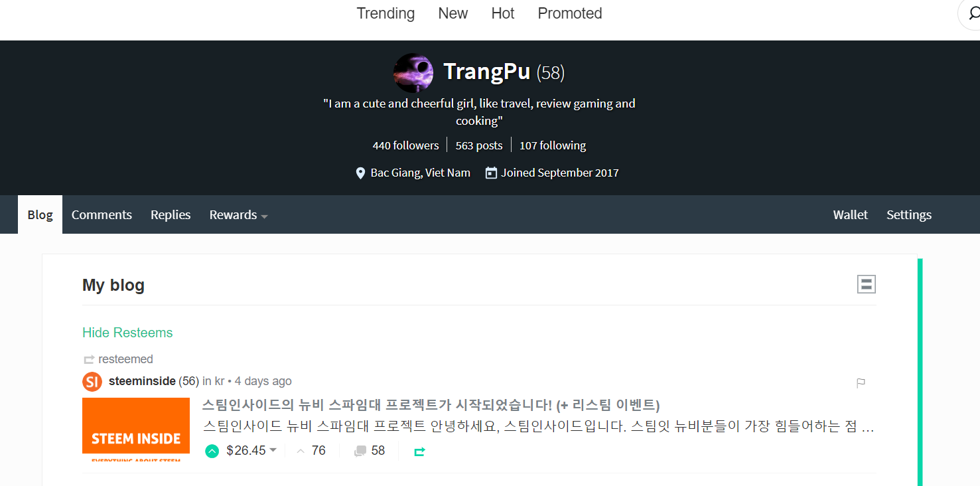Click the votes caret showing 76
The height and width of the screenshot is (486, 980).
tap(301, 451)
